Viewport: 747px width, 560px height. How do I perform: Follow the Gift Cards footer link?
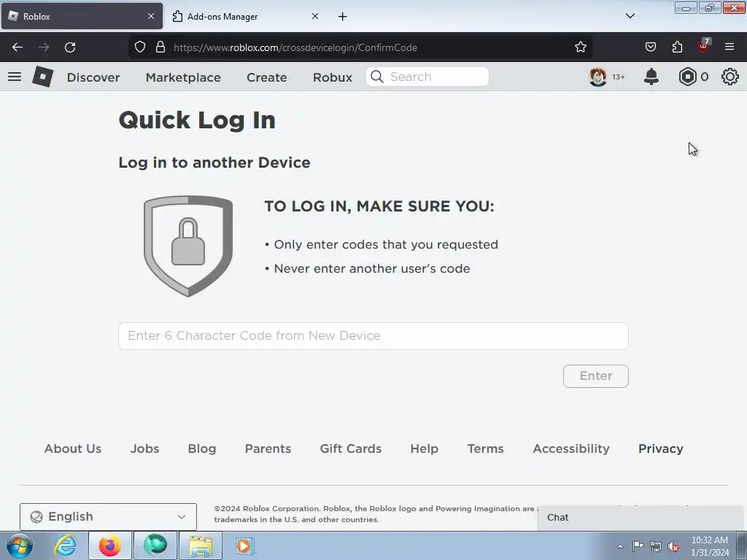[x=351, y=448]
